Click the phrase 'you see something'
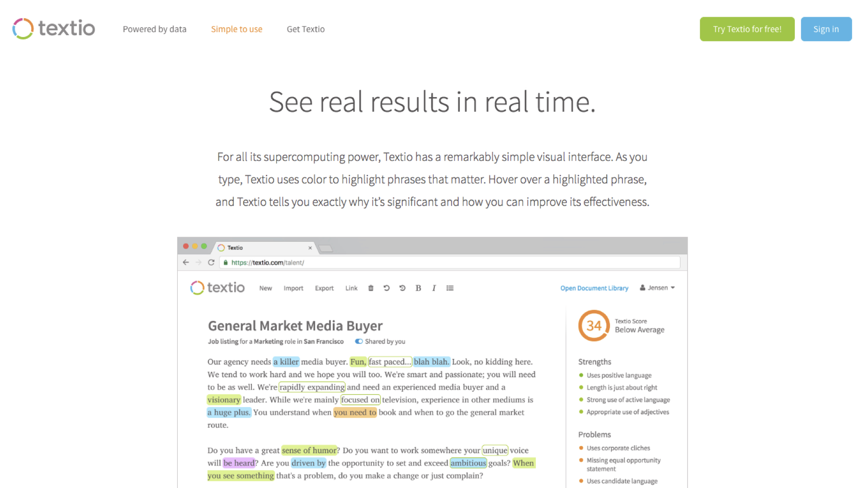 tap(241, 475)
